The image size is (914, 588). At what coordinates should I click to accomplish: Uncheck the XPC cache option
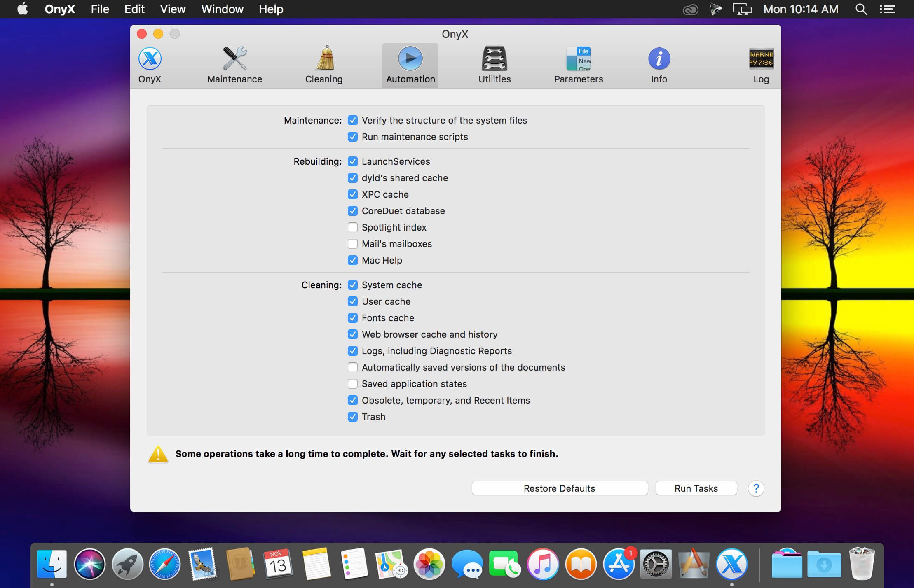[x=353, y=194]
